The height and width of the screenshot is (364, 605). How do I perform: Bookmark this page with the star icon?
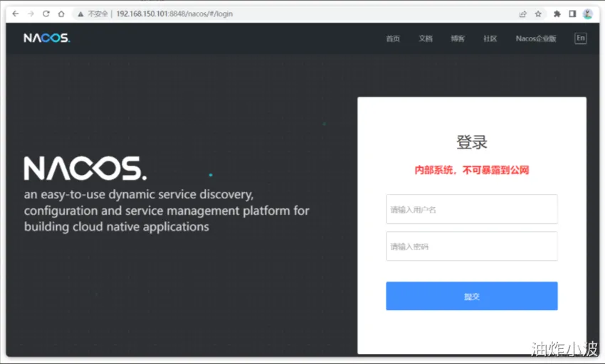[538, 14]
